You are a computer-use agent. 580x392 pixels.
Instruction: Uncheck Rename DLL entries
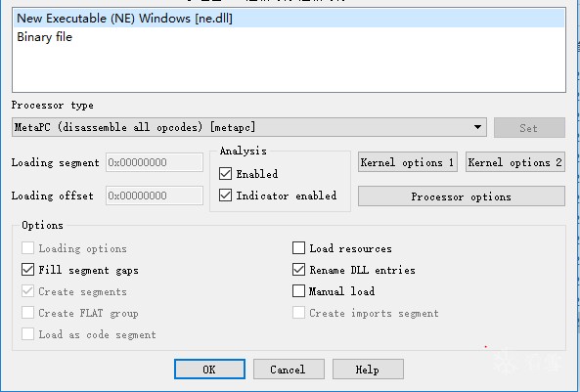coord(298,270)
